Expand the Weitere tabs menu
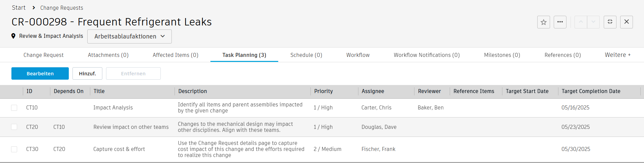 617,55
